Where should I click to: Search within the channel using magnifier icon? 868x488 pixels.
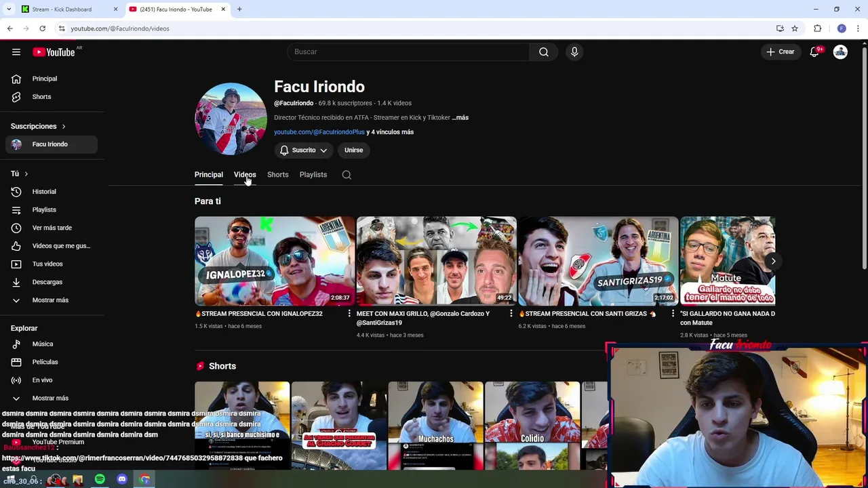click(347, 175)
